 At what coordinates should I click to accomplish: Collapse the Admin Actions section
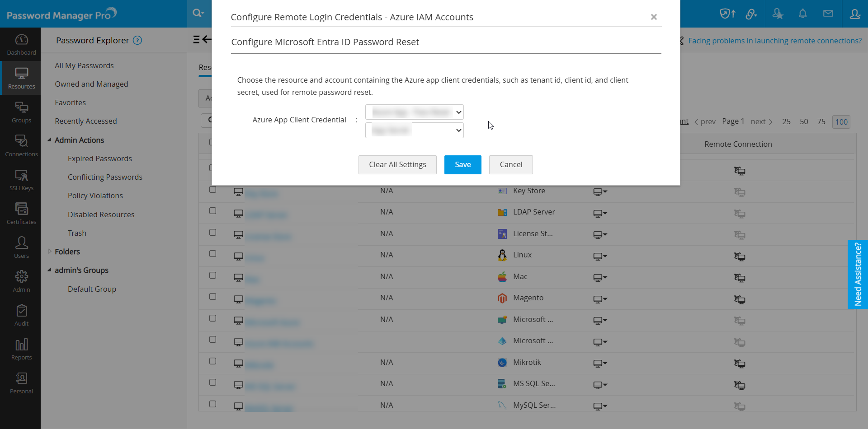pos(50,140)
